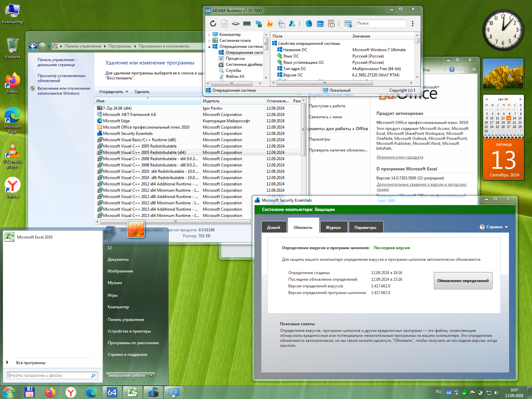Click Параметры in the Office backstage panel
The height and width of the screenshot is (399, 532).
(x=320, y=139)
